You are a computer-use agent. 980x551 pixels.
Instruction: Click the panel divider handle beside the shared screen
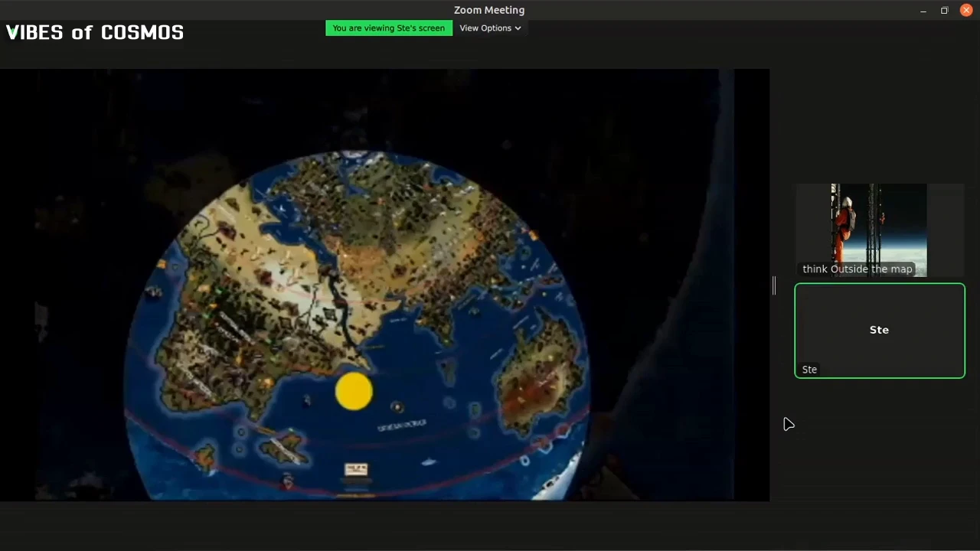[773, 286]
